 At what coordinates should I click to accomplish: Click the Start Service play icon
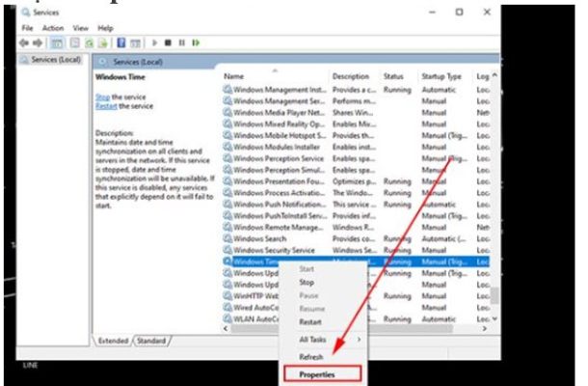click(x=154, y=42)
